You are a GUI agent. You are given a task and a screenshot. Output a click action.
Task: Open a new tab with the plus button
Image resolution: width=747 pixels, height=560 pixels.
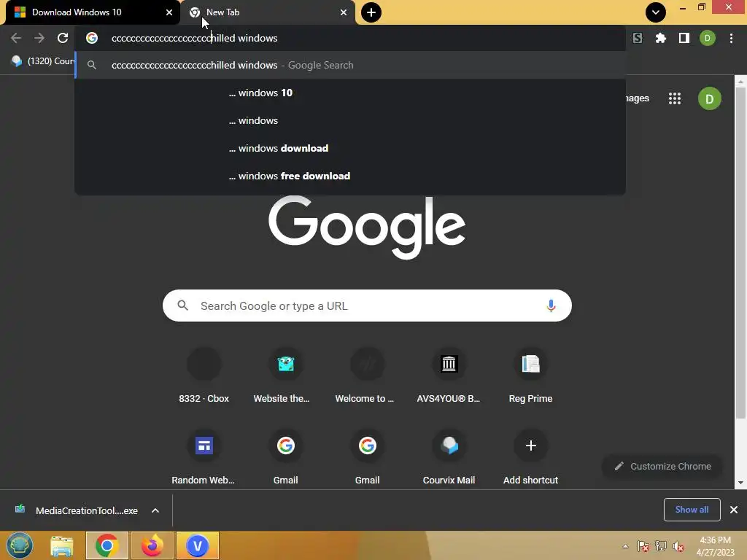coord(371,12)
